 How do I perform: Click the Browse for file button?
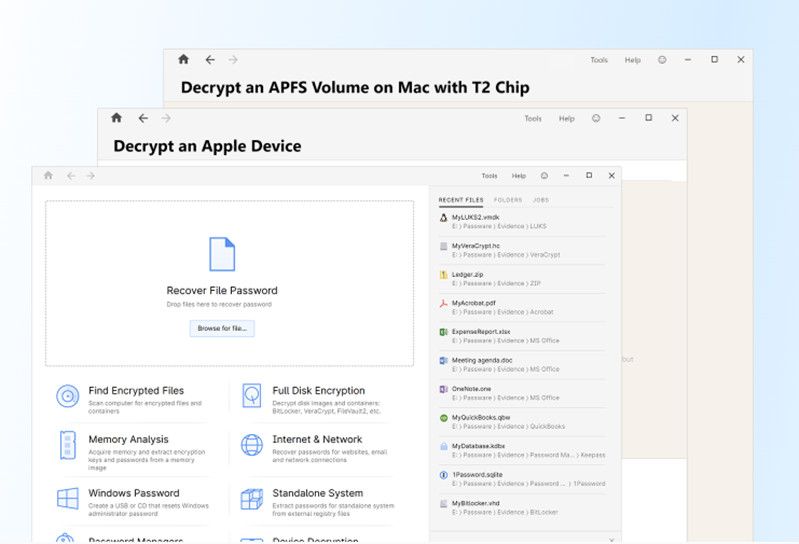[222, 329]
